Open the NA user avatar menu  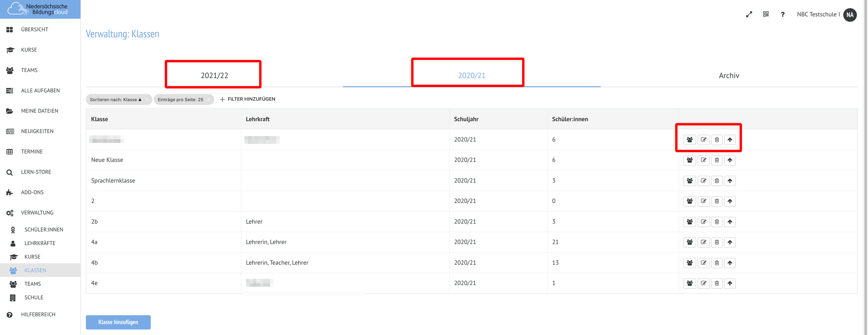point(850,14)
